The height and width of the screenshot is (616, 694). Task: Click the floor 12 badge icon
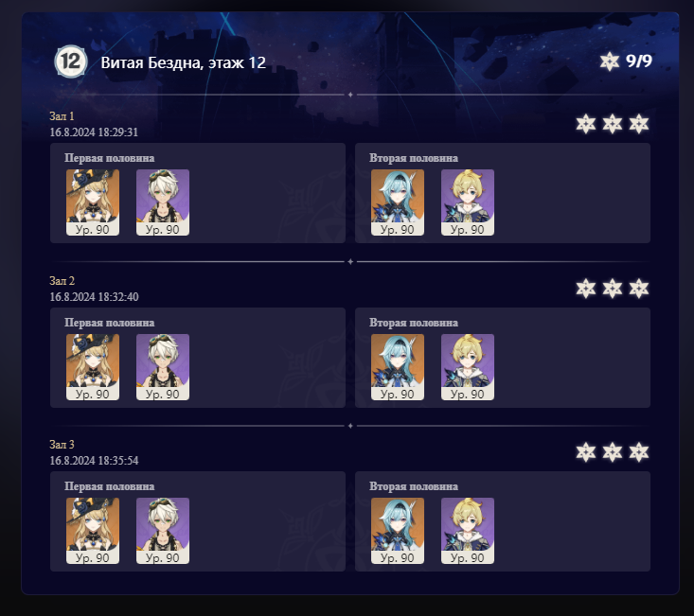click(x=71, y=62)
